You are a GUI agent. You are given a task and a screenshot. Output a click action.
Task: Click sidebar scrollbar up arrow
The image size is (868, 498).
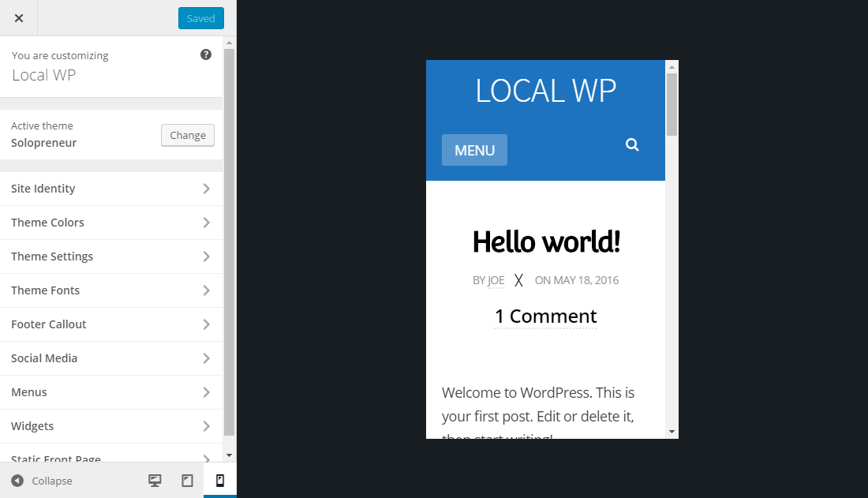point(229,43)
